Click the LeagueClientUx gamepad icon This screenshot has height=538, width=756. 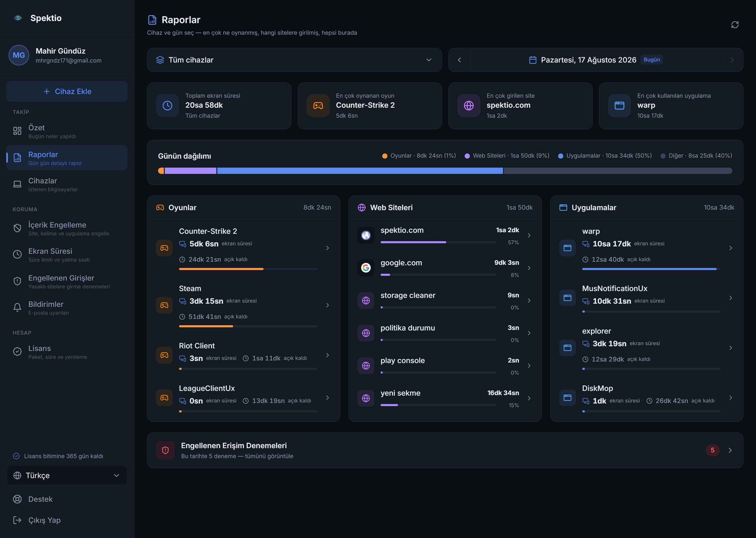tap(164, 397)
